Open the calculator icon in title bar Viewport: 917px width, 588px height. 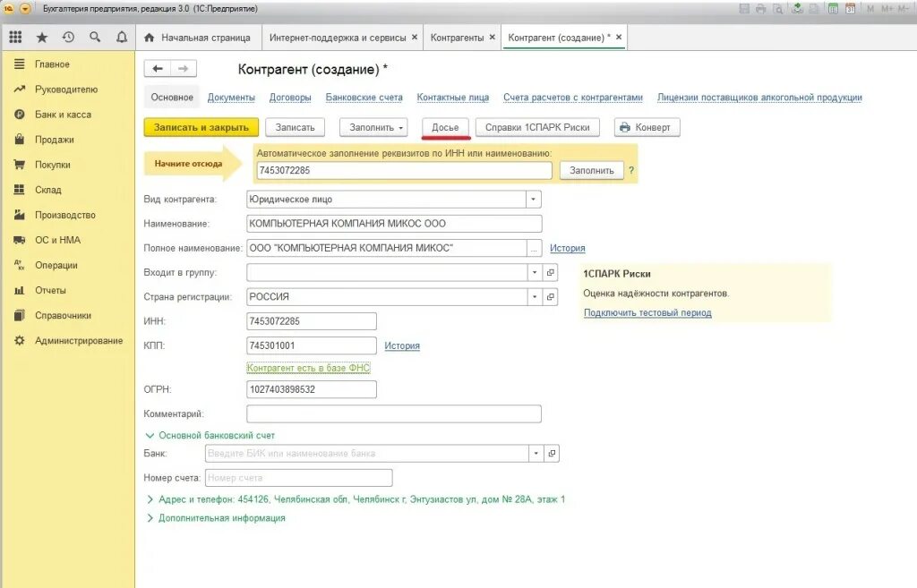point(833,9)
